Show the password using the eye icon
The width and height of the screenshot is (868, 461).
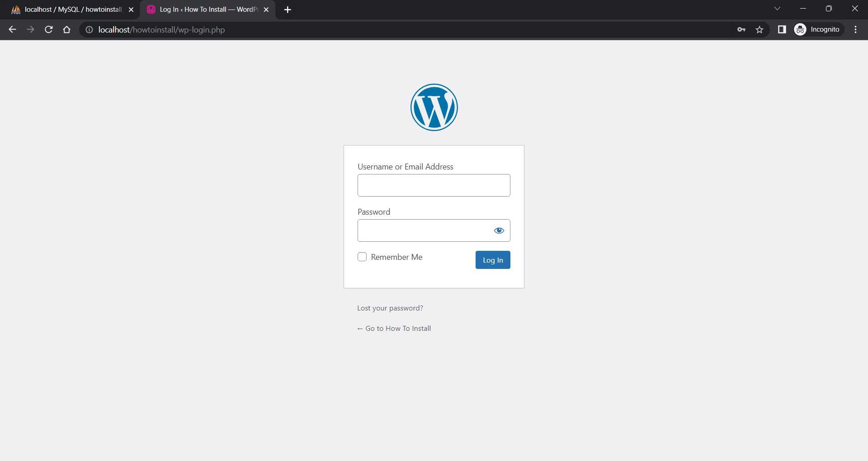point(499,230)
